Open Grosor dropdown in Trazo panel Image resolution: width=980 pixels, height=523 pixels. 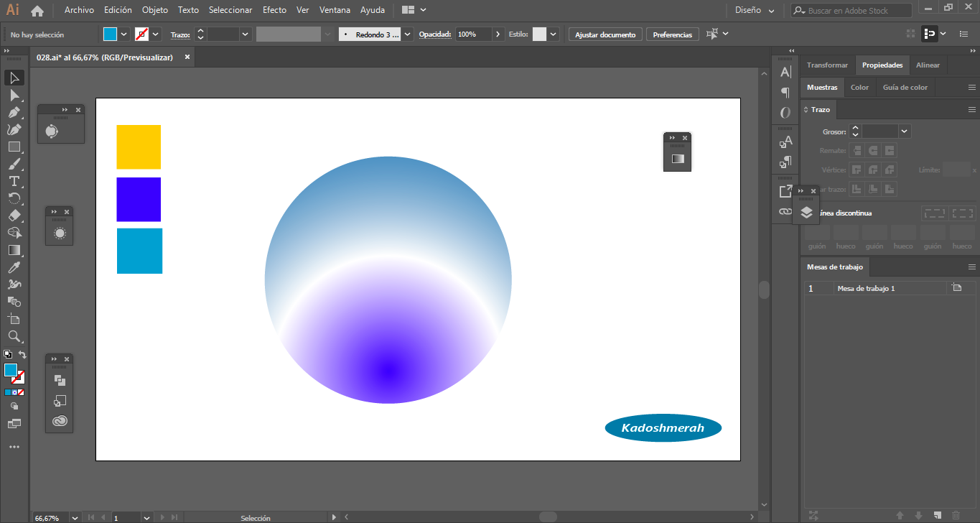[904, 131]
